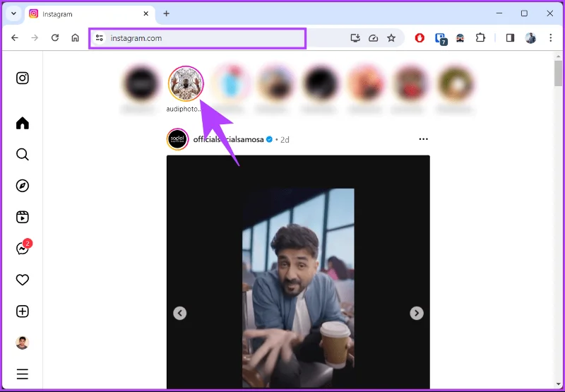The image size is (565, 392).
Task: Install Instagram app icon in address bar
Action: point(355,38)
